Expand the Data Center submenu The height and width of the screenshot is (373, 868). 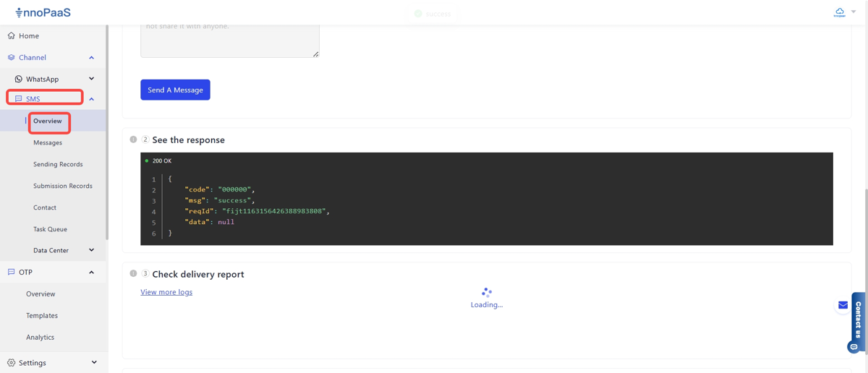(92, 251)
